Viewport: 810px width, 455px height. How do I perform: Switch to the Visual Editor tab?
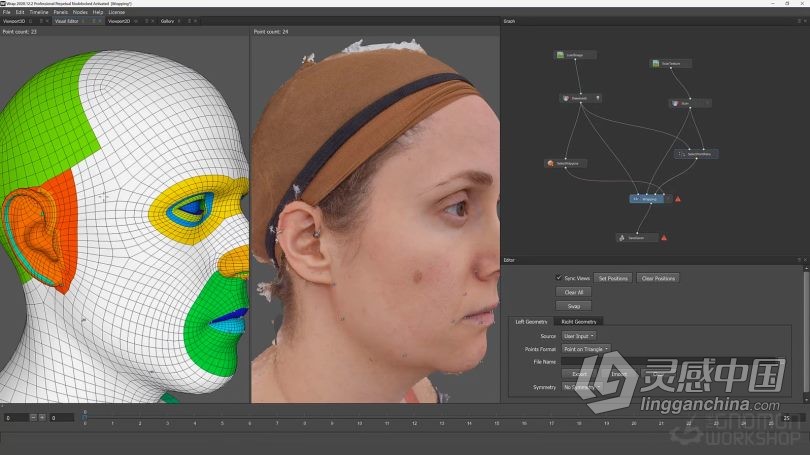point(67,21)
